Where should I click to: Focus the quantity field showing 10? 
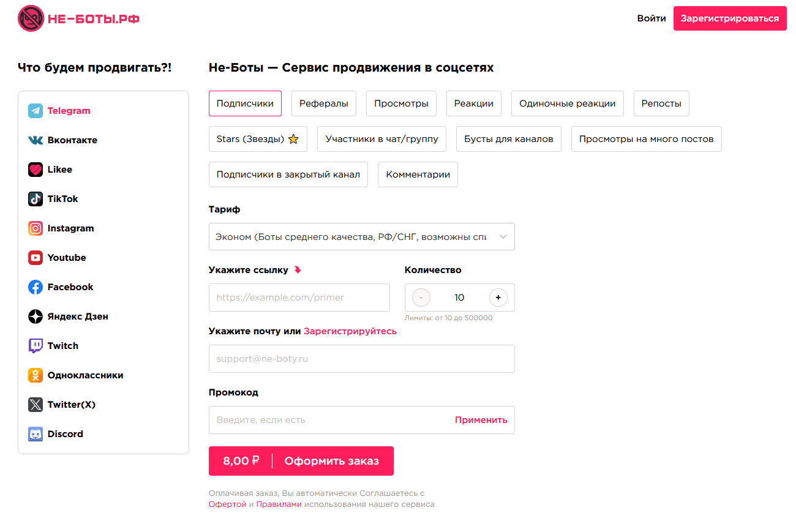(x=459, y=298)
